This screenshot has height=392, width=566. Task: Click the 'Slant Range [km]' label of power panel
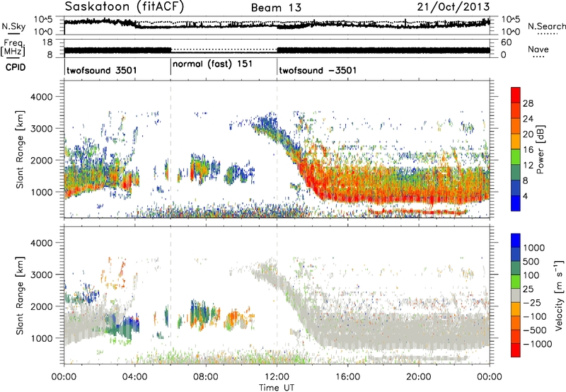click(x=20, y=149)
